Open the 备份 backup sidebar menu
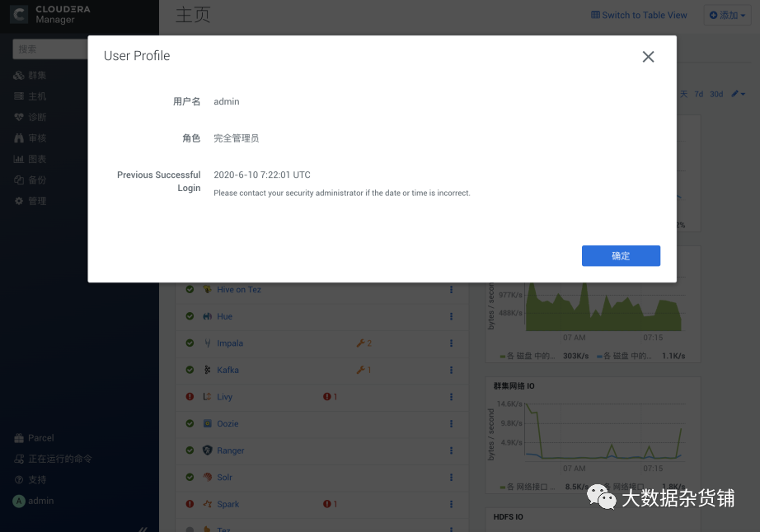 click(30, 180)
